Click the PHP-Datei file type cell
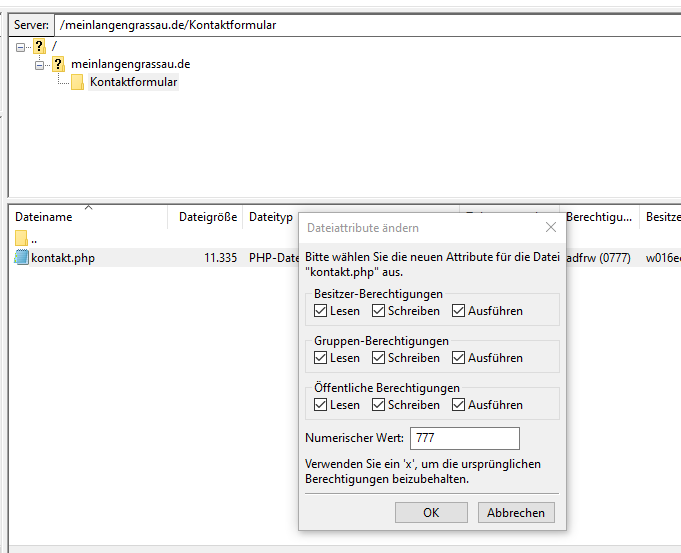Viewport: 681px width, 553px height. point(274,258)
